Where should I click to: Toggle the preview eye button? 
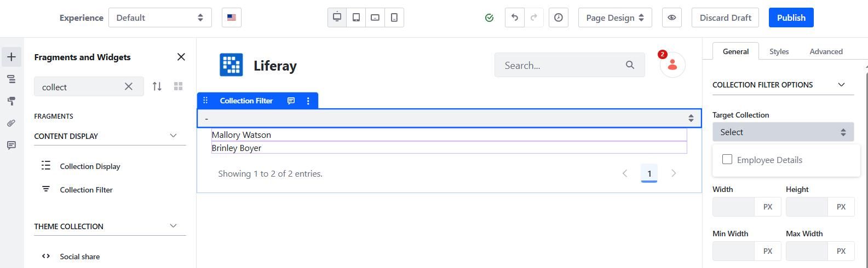[671, 18]
